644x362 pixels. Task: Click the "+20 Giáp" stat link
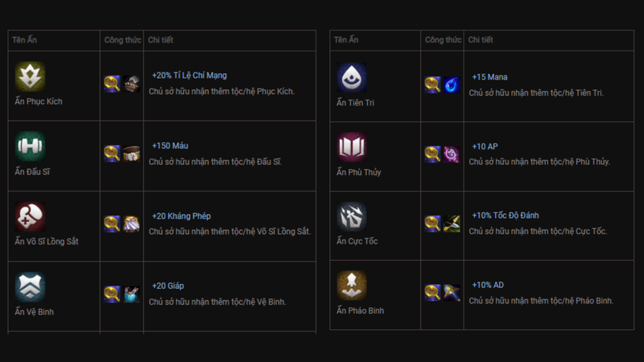pyautogui.click(x=168, y=286)
